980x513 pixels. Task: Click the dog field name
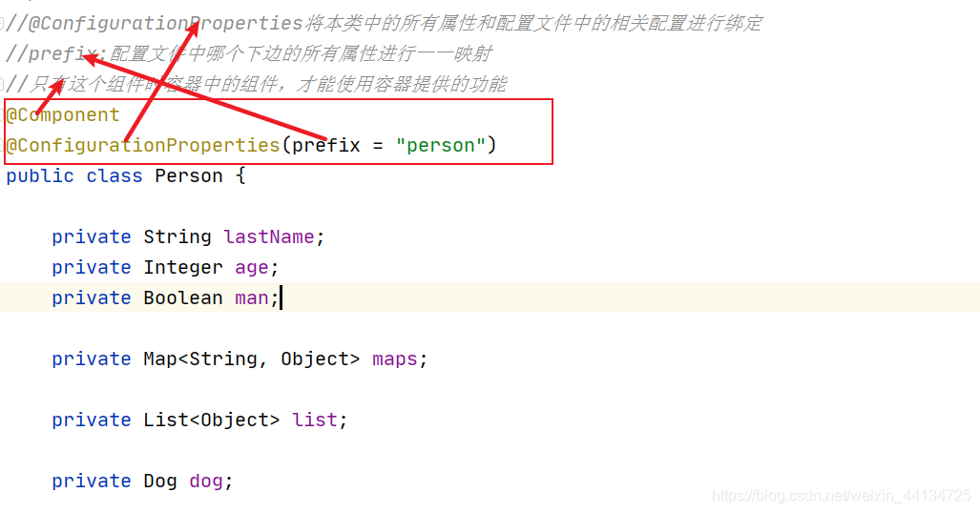point(206,482)
